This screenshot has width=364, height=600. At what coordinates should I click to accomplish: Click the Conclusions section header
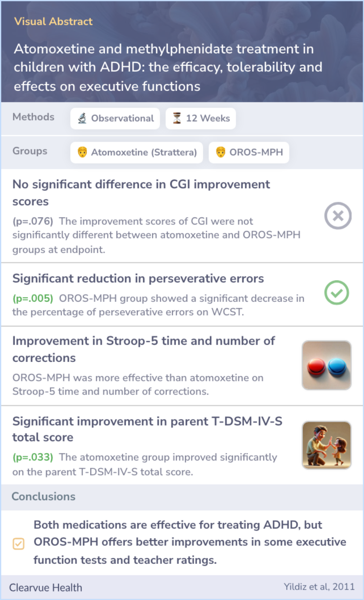[x=43, y=497]
